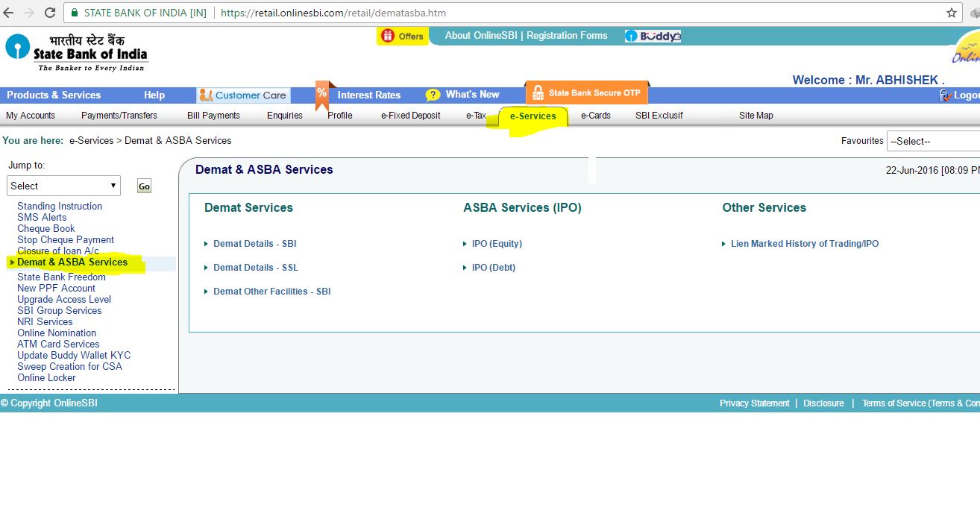Bookmark page with star icon
The width and height of the screenshot is (980, 519).
pos(952,13)
